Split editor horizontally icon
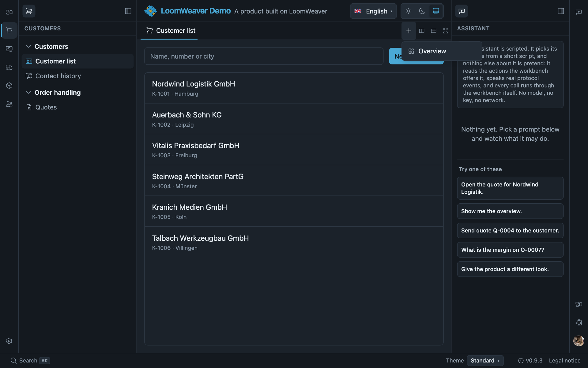The image size is (588, 368). pyautogui.click(x=434, y=31)
